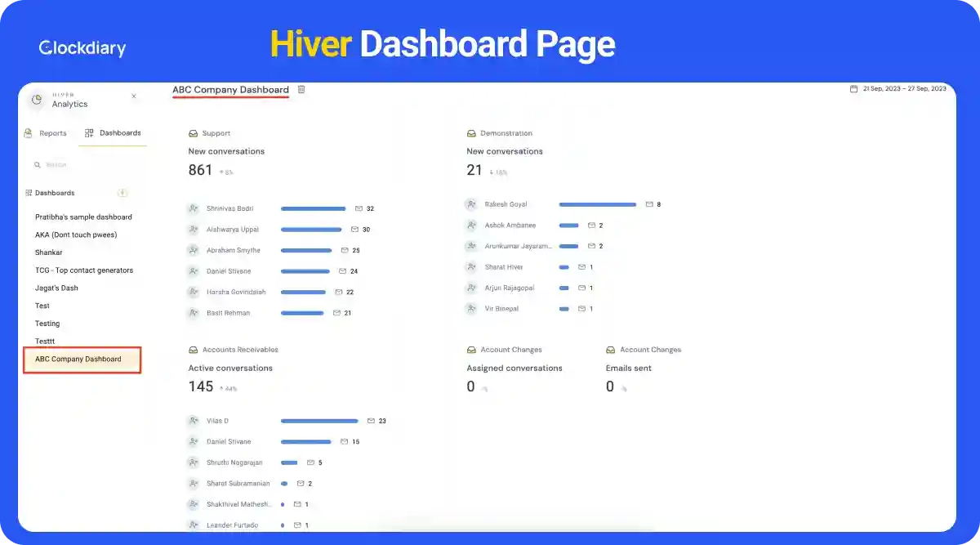Click the Active conversations heading

point(230,369)
